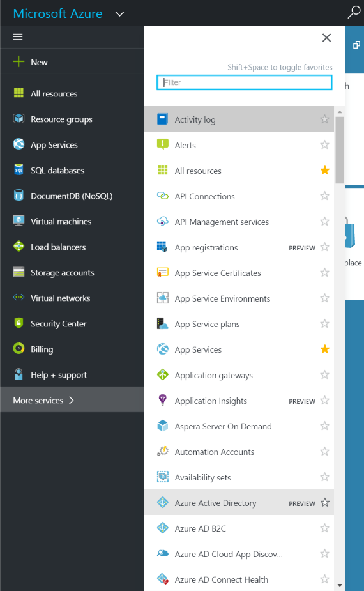Click the App Service Certificates icon
The height and width of the screenshot is (591, 364).
(162, 273)
